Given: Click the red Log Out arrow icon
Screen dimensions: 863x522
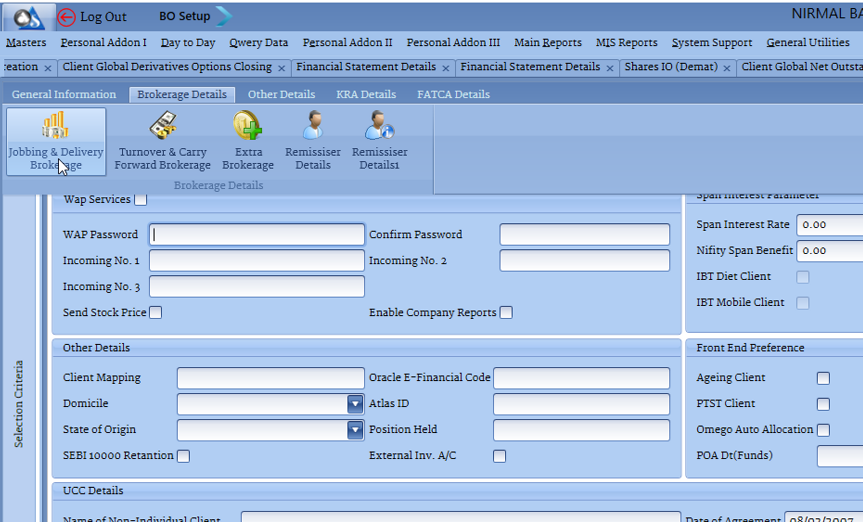Looking at the screenshot, I should point(66,17).
